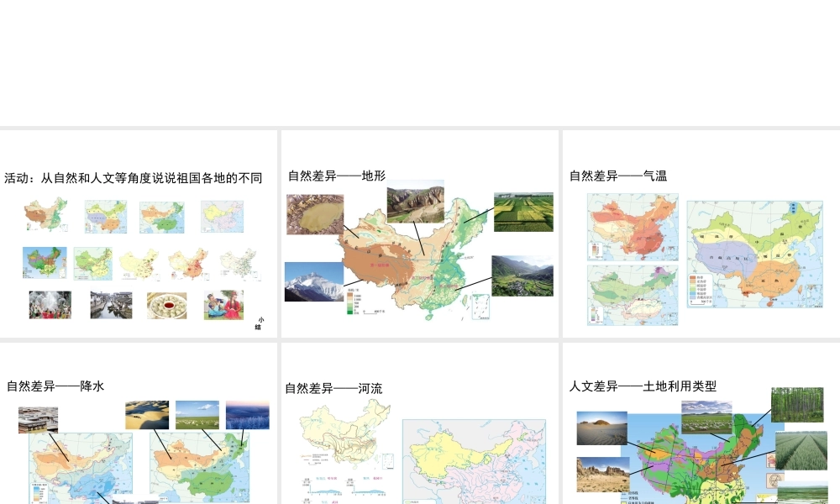Image resolution: width=840 pixels, height=504 pixels.
Task: Click the large river basin map on 河流 slide
Action: tap(474, 461)
